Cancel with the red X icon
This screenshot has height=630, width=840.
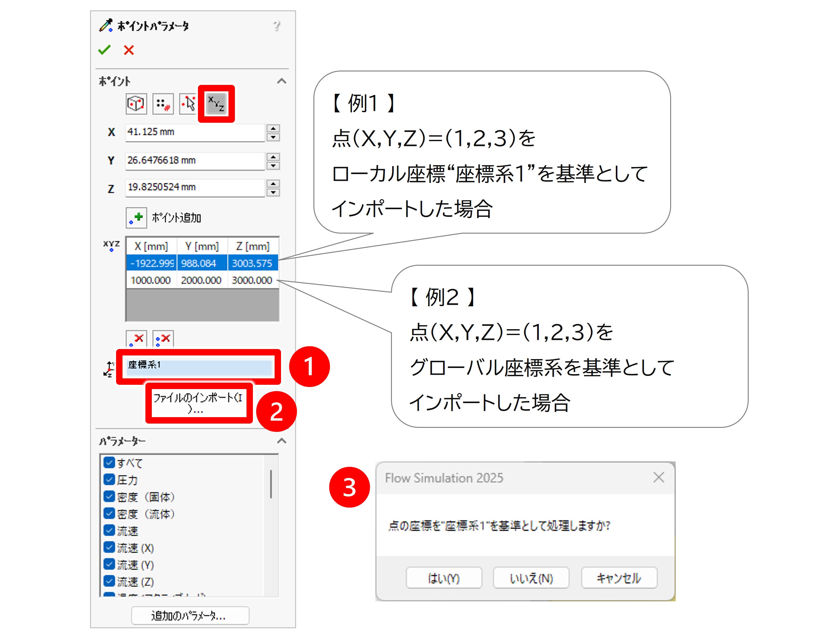point(129,50)
